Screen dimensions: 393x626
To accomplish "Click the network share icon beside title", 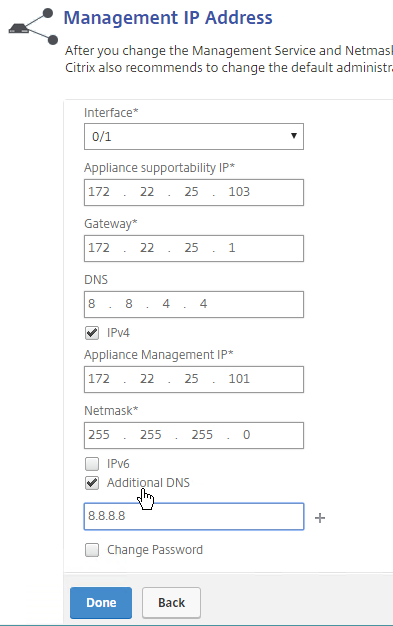I will [x=33, y=27].
